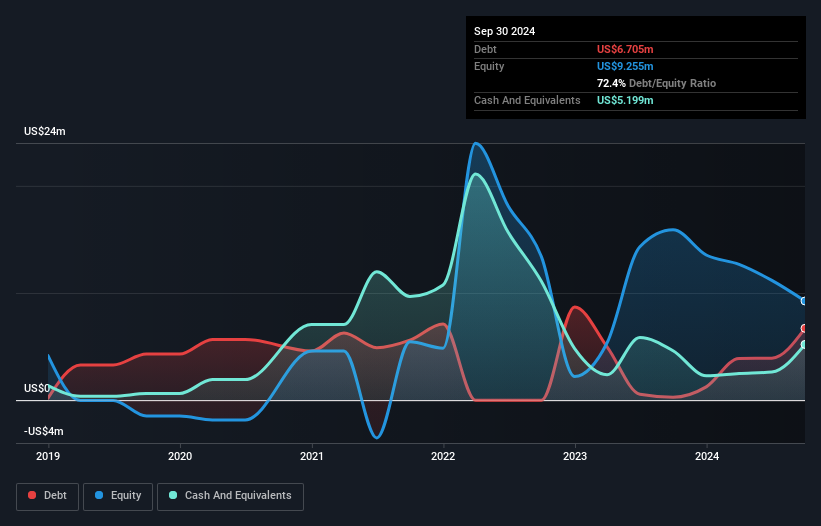Select the teal Cash endpoint marker
821x526 pixels.
click(x=805, y=344)
